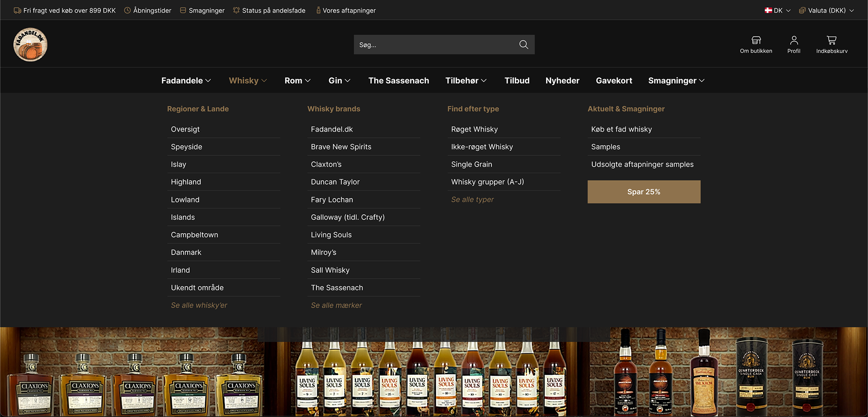
Task: Open Brave New Spirits brand
Action: (364, 147)
